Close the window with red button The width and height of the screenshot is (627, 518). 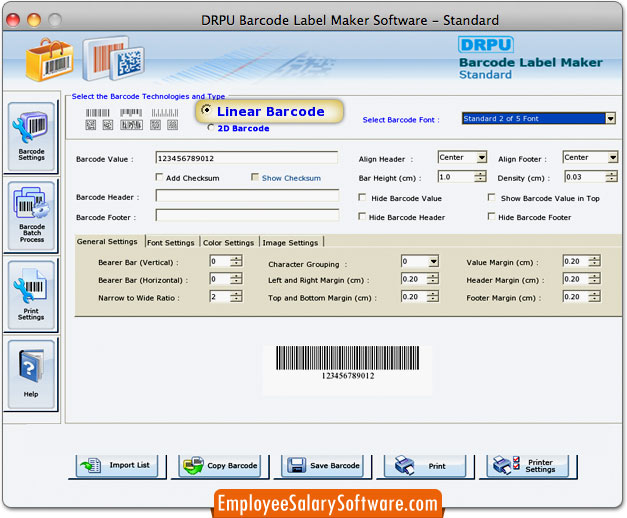coord(13,20)
